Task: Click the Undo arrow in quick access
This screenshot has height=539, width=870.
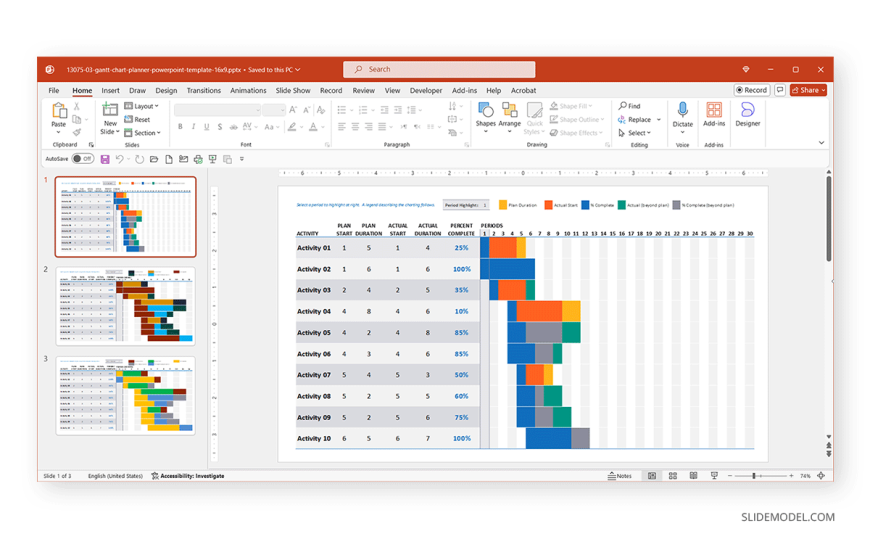Action: coord(119,159)
